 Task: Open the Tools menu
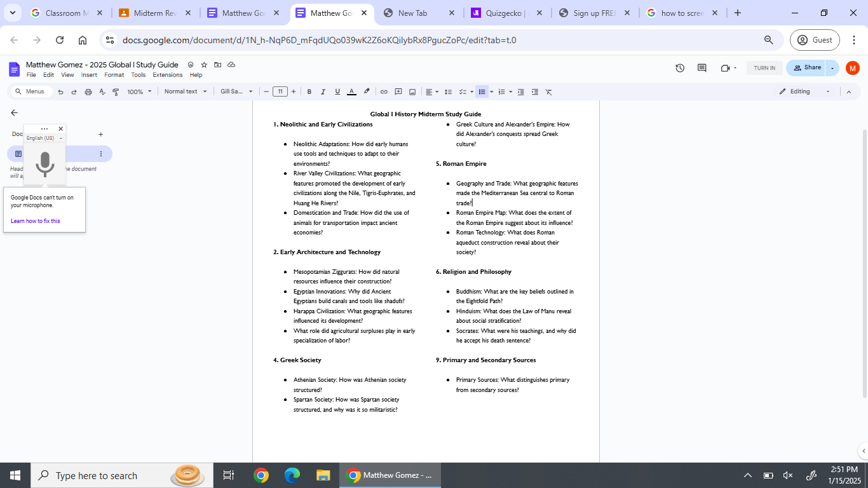[139, 75]
